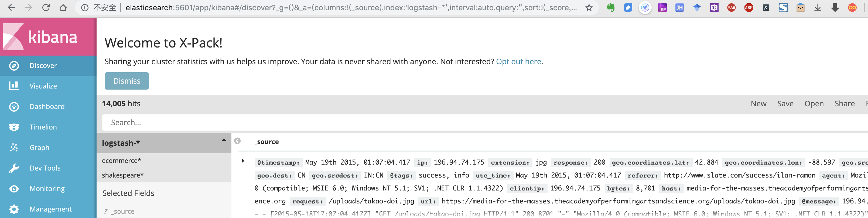Click New in the Discover menu
The image size is (868, 218).
coord(758,104)
